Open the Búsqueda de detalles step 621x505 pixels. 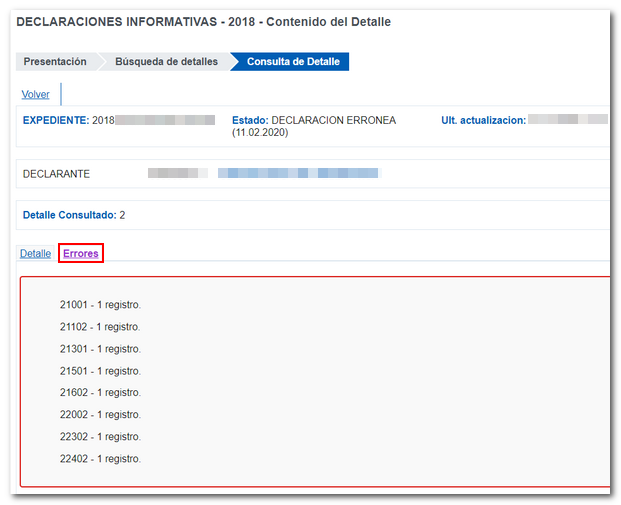pyautogui.click(x=166, y=62)
